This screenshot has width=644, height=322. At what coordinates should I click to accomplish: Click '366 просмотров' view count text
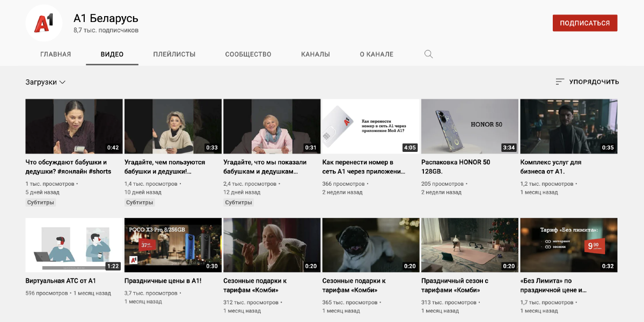(343, 184)
